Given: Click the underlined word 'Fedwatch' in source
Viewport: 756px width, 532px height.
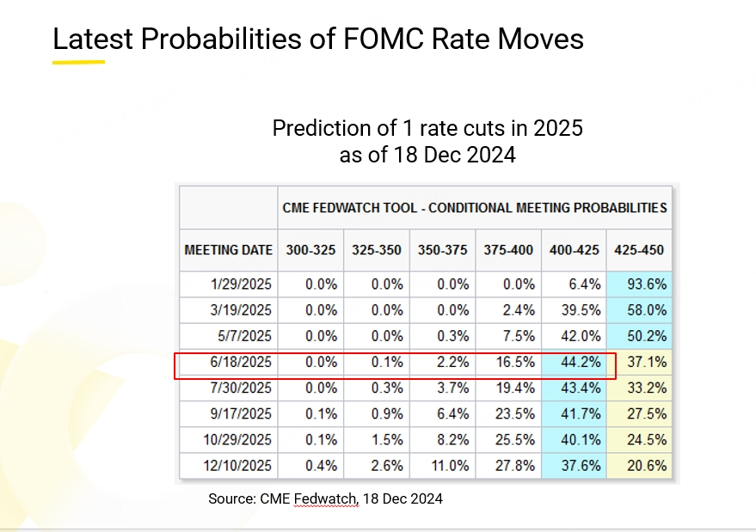Looking at the screenshot, I should tap(326, 498).
